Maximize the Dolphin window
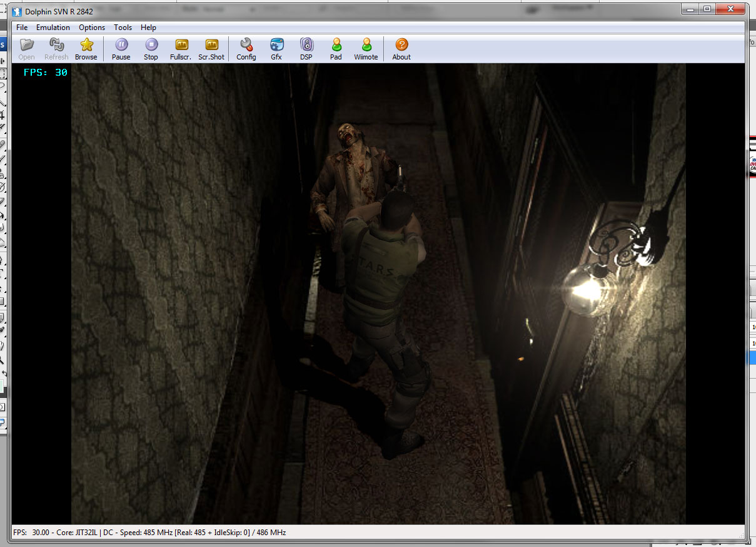 [707, 9]
